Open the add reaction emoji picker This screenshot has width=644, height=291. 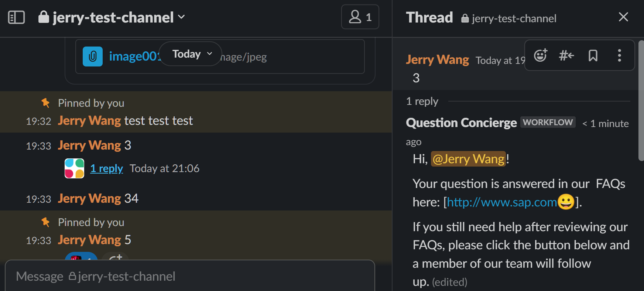point(540,56)
